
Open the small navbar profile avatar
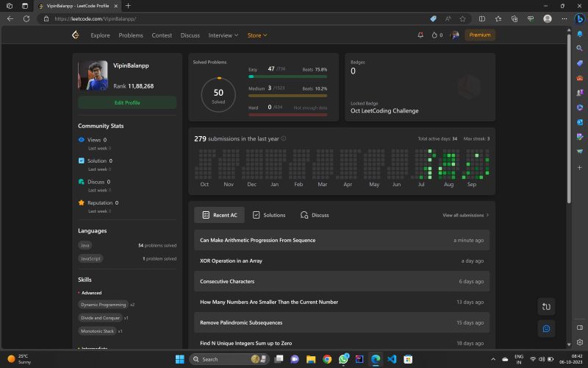[x=455, y=35]
